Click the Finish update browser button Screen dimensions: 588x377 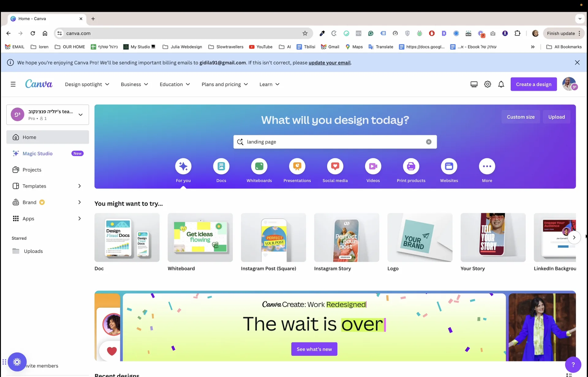point(563,33)
